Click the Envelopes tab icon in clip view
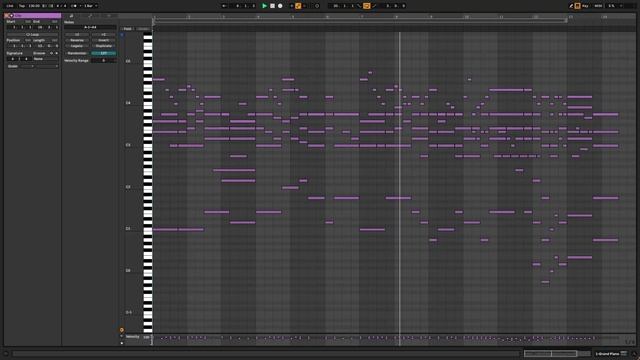 coord(90,16)
